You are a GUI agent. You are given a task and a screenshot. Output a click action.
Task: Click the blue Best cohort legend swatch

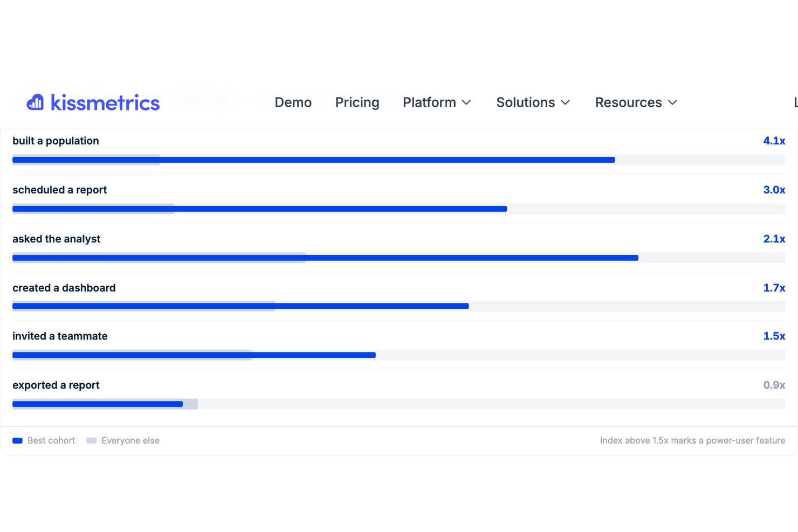[17, 440]
